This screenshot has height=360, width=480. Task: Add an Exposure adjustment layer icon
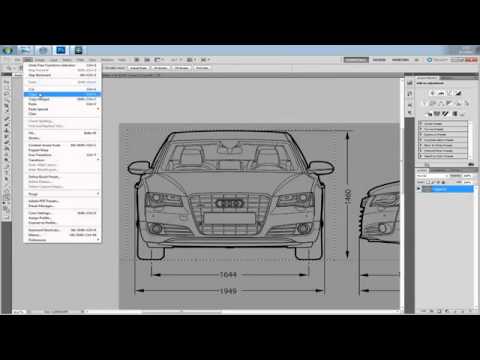pyautogui.click(x=458, y=93)
